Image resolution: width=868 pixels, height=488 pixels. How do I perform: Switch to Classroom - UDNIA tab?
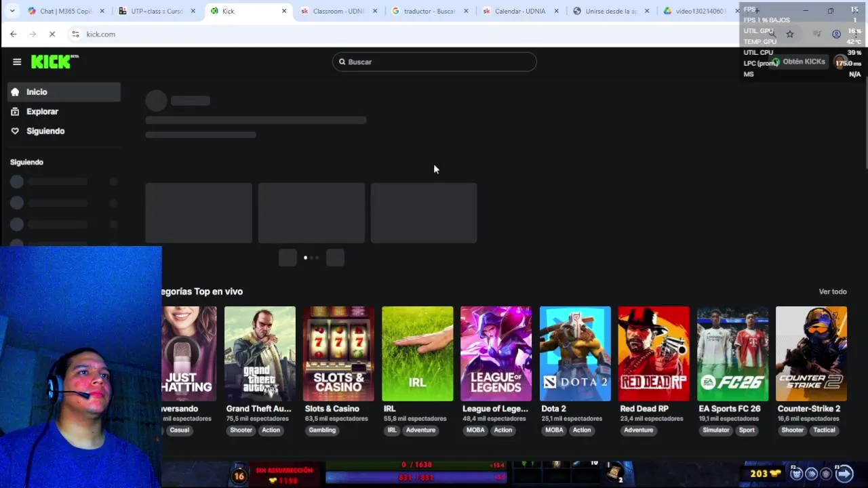pyautogui.click(x=338, y=11)
